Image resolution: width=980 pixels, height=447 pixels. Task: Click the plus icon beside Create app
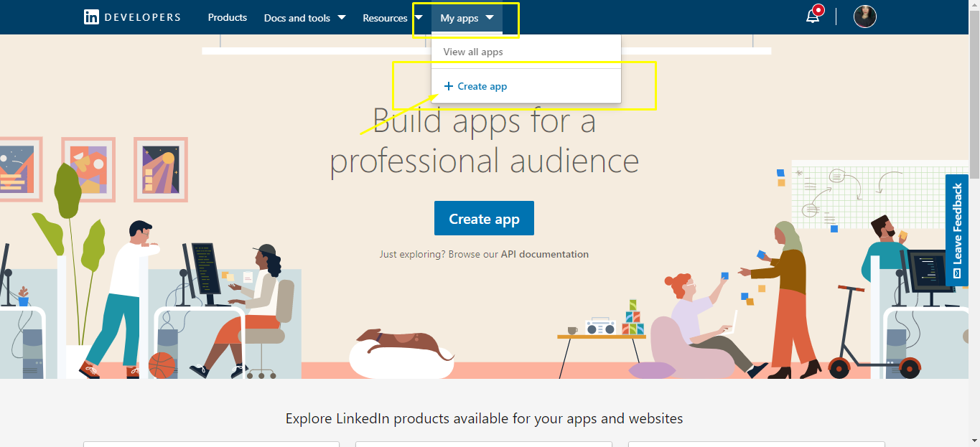tap(449, 86)
